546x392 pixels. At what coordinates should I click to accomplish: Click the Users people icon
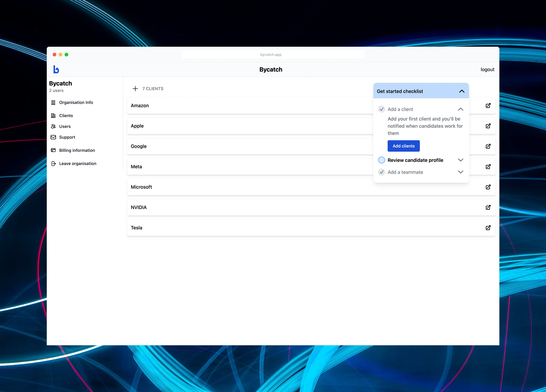click(53, 126)
